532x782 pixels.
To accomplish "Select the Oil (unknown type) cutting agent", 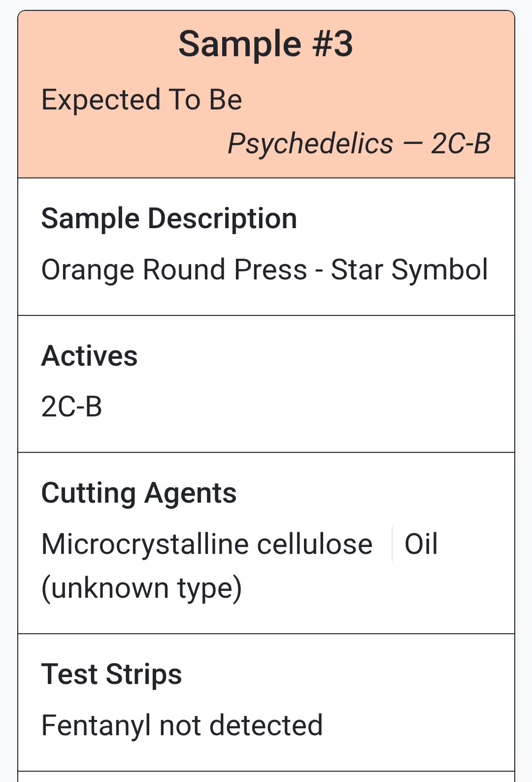I will tap(239, 566).
